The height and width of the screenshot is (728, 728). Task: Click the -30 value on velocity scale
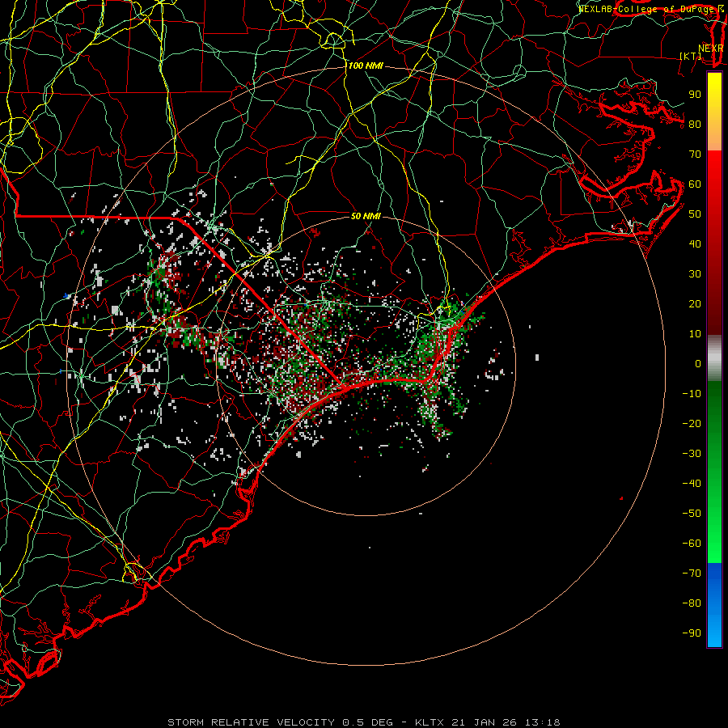(692, 454)
